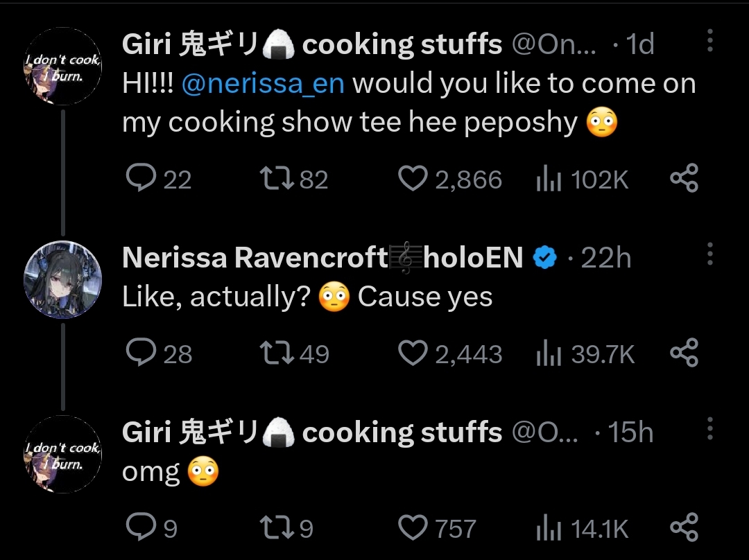Open more options for Giri's first tweet
Viewport: 749px width, 560px height.
click(710, 42)
